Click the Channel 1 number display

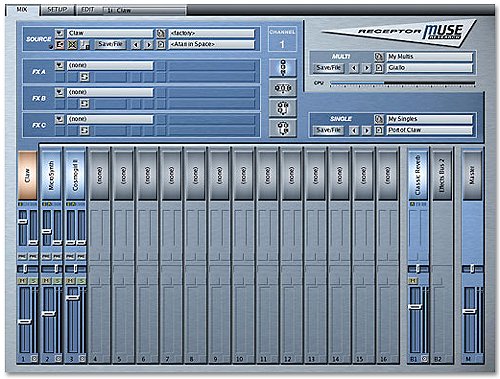[282, 44]
